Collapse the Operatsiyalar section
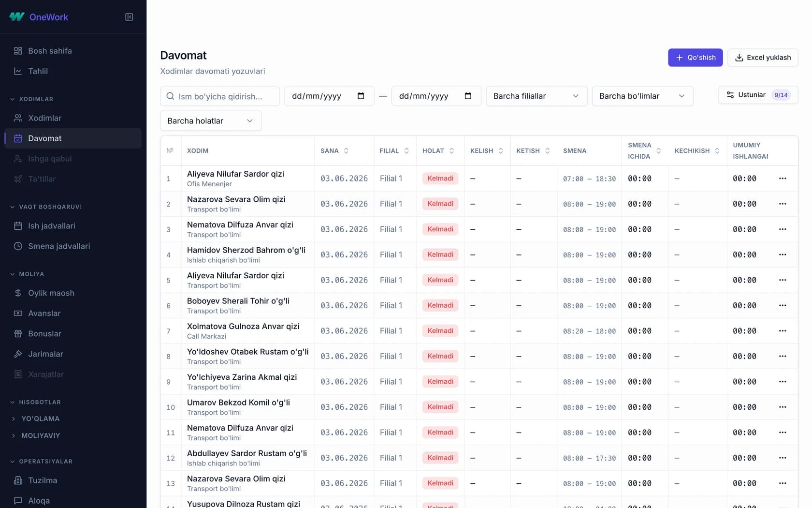Image resolution: width=812 pixels, height=508 pixels. pos(41,462)
